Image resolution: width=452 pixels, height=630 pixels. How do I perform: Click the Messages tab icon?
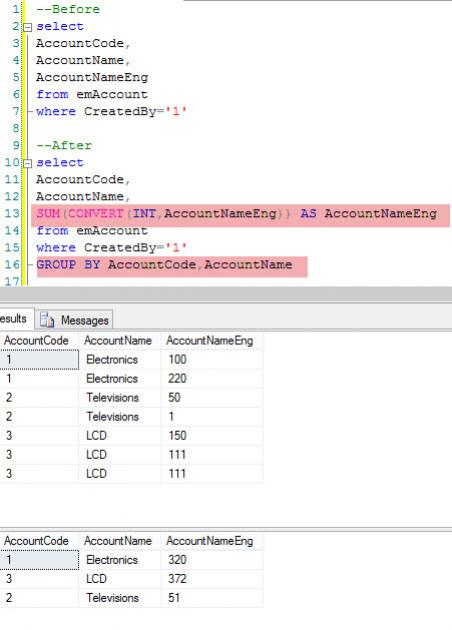(47, 320)
